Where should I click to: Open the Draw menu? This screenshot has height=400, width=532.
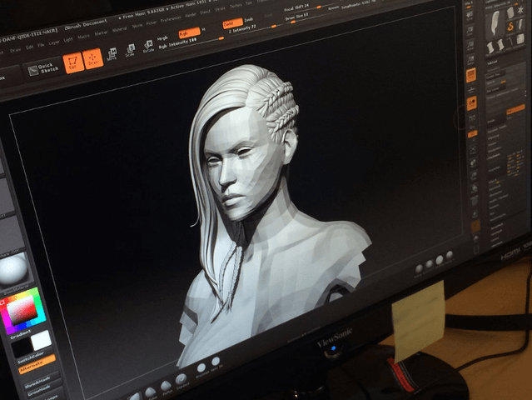(15, 51)
